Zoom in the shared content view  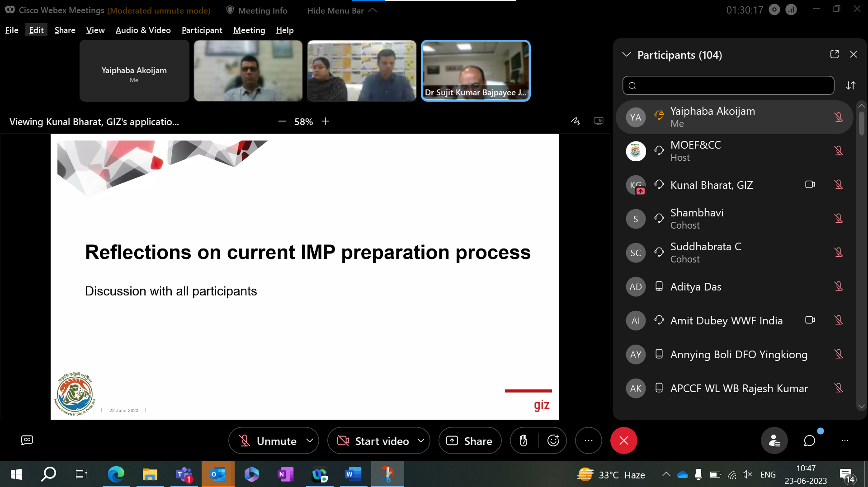(325, 121)
